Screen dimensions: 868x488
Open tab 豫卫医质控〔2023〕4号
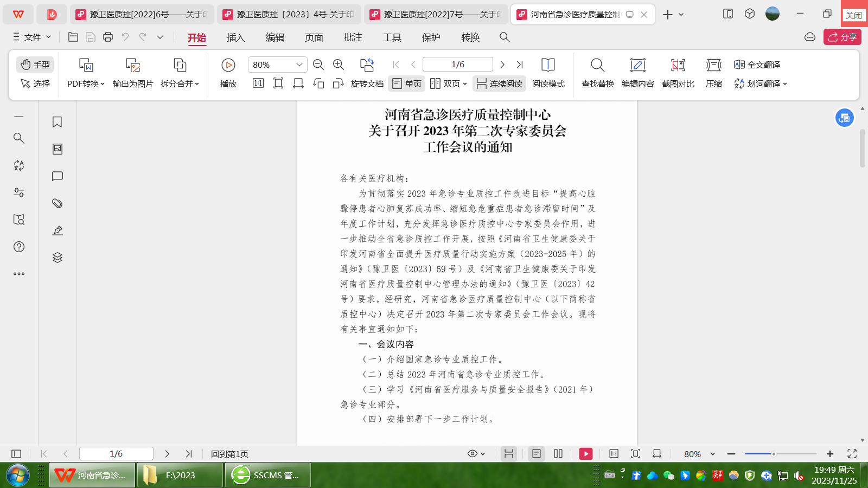click(x=289, y=14)
